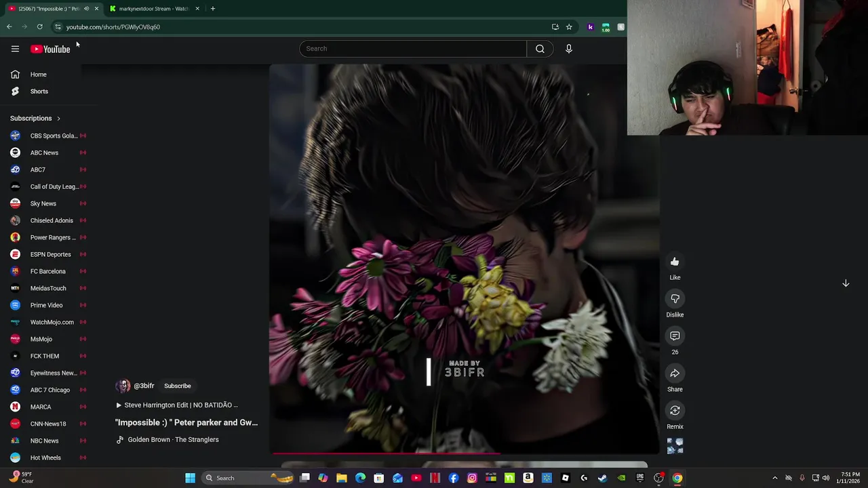Focus the YouTube search field
The width and height of the screenshot is (868, 488).
point(413,49)
